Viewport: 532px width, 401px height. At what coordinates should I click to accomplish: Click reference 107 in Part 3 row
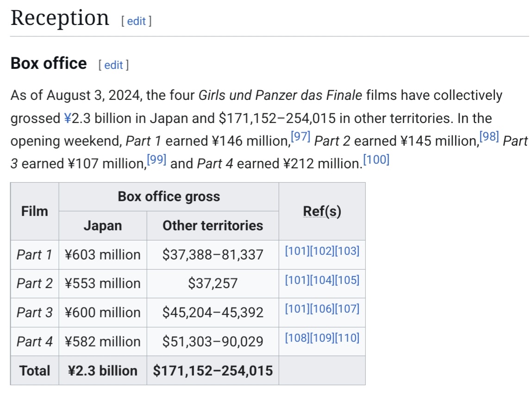(347, 308)
